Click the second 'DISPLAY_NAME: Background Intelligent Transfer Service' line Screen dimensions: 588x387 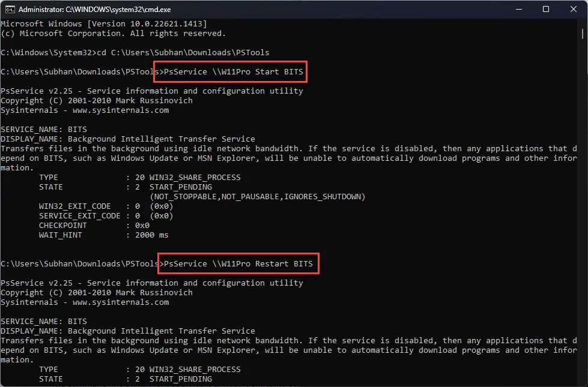tap(128, 331)
